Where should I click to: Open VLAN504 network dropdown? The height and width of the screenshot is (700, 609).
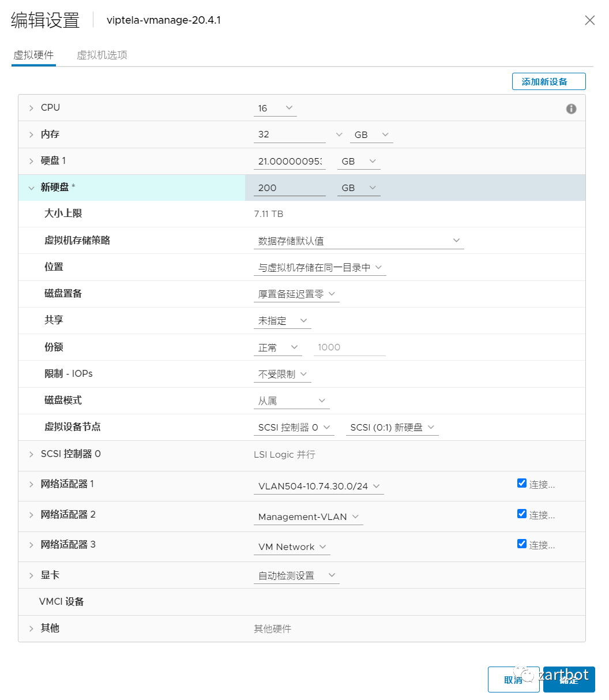[318, 486]
